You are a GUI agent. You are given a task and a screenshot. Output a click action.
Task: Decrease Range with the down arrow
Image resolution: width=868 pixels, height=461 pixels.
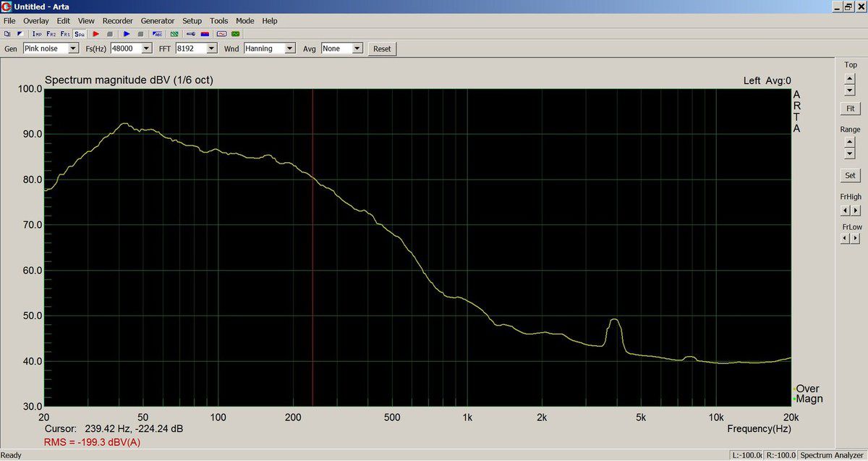[850, 154]
